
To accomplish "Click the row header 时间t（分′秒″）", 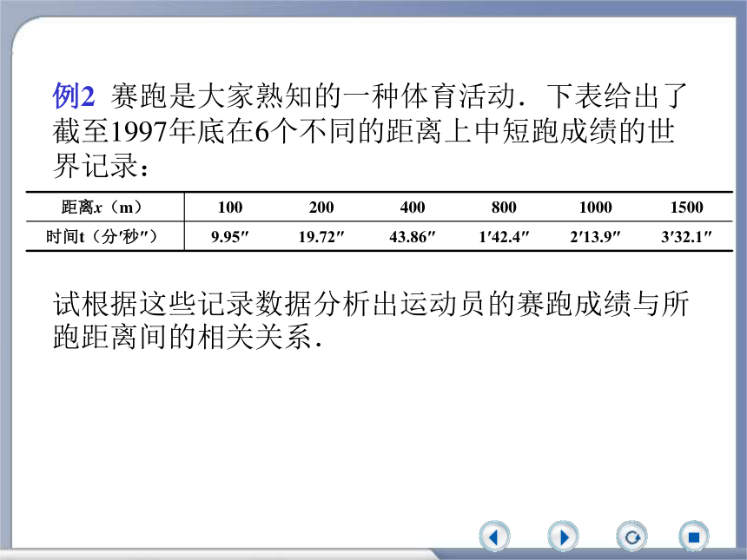I will point(102,237).
